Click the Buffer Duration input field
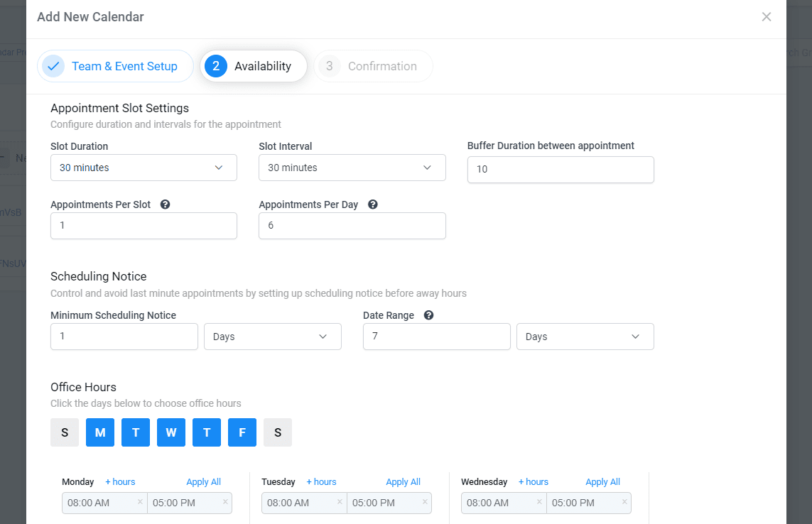 click(560, 170)
